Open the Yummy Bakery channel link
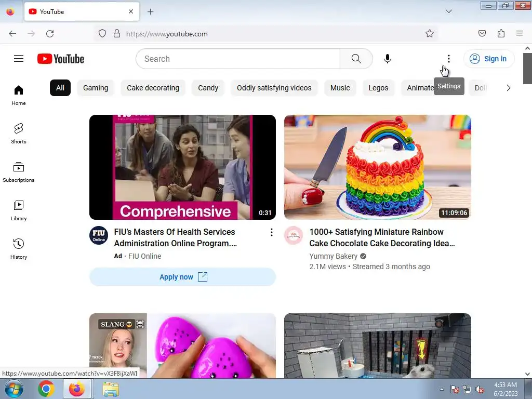This screenshot has width=532, height=399. click(333, 256)
